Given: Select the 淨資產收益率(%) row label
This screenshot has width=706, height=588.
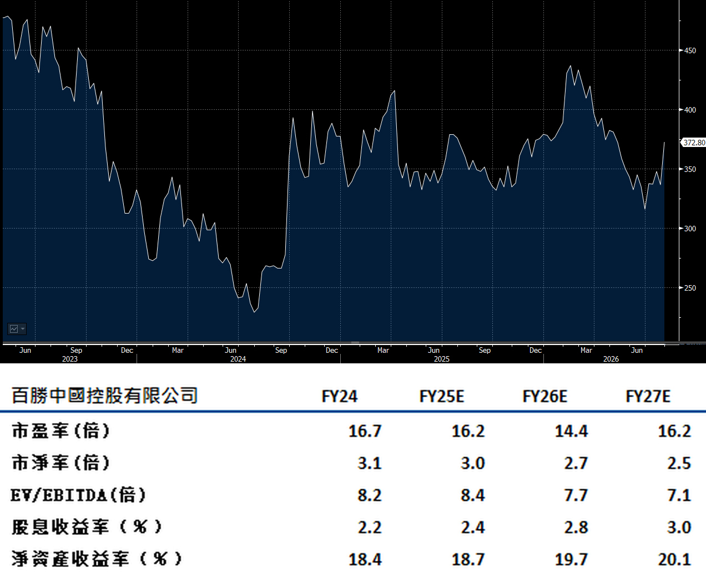Looking at the screenshot, I should 97,559.
